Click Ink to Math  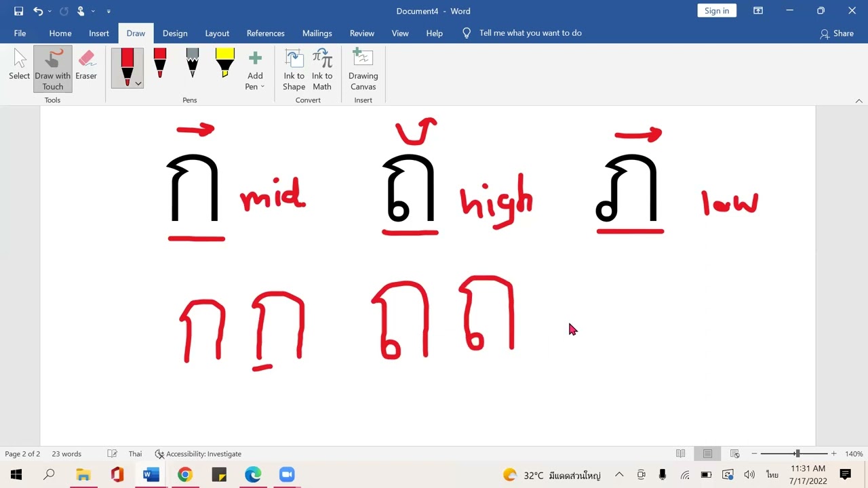tap(322, 70)
